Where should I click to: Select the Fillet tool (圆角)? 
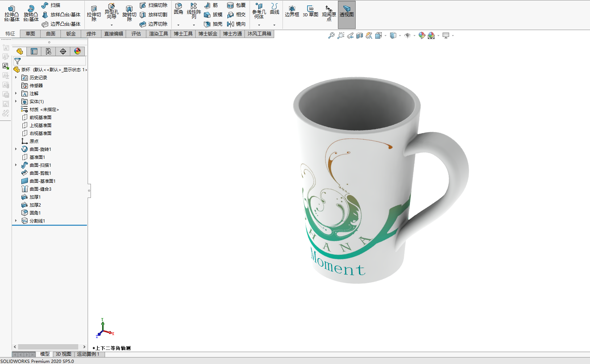point(179,9)
